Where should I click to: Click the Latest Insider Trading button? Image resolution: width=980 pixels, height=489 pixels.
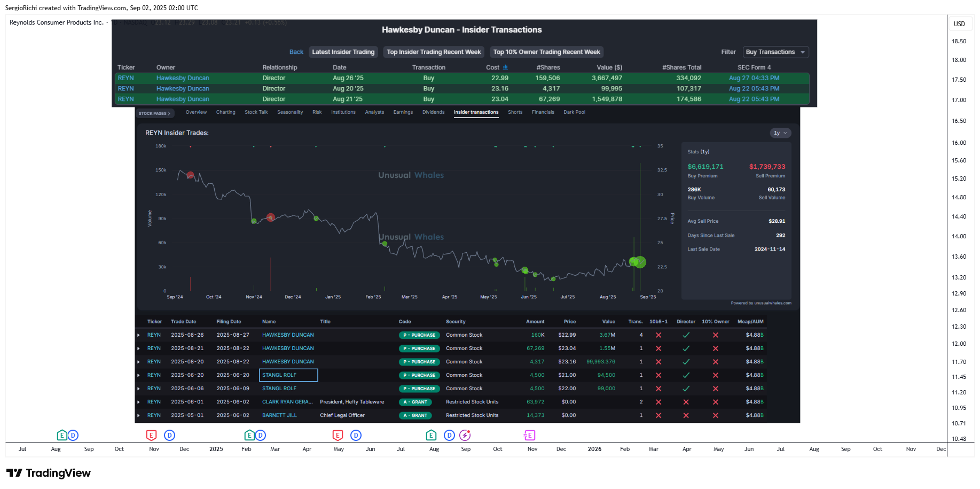tap(343, 52)
